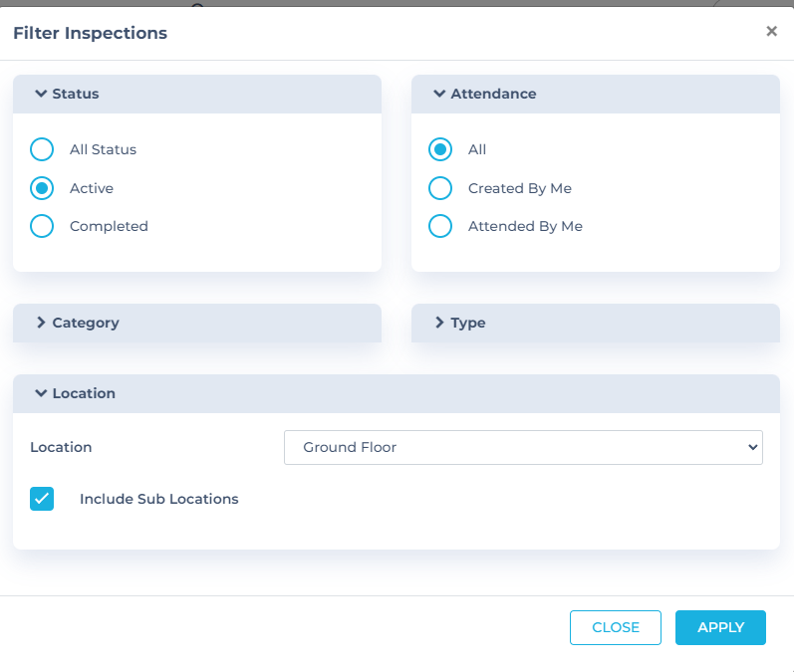
Task: Click the Type header title
Action: click(468, 323)
